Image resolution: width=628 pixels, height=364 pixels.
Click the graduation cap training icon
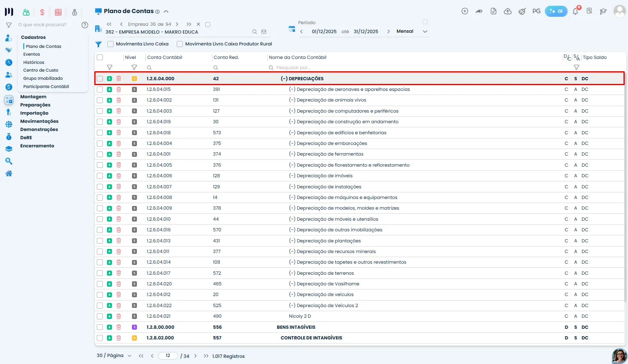pyautogui.click(x=603, y=11)
